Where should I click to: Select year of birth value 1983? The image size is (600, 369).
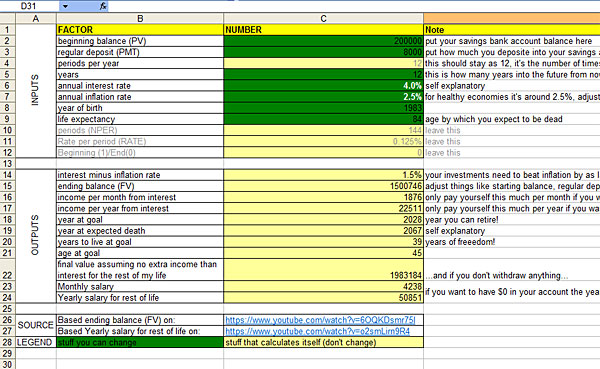[323, 108]
